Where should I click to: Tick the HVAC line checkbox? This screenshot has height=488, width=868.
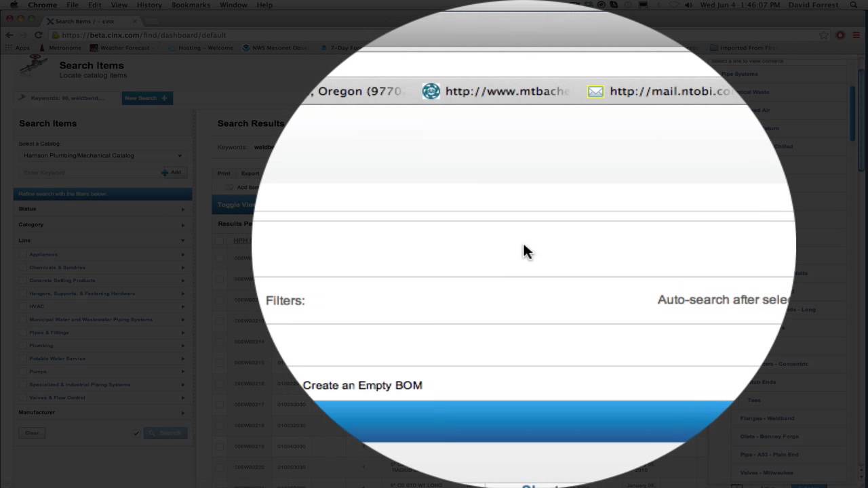[22, 306]
